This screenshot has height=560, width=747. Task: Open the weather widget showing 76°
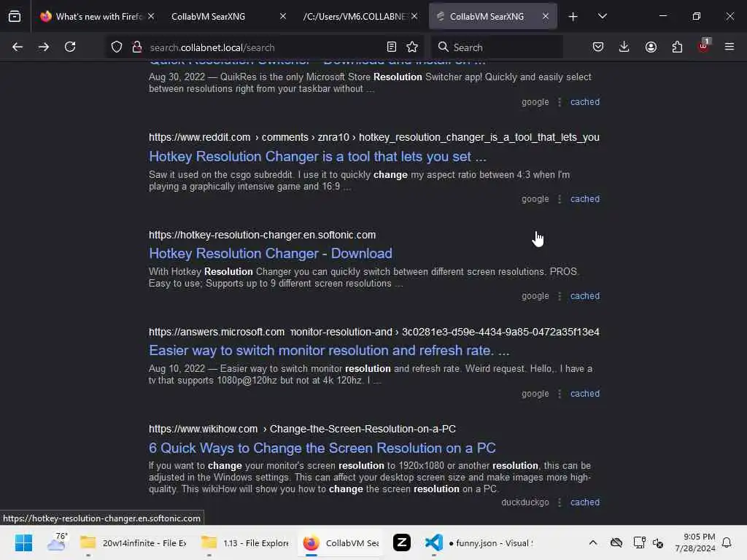57,542
